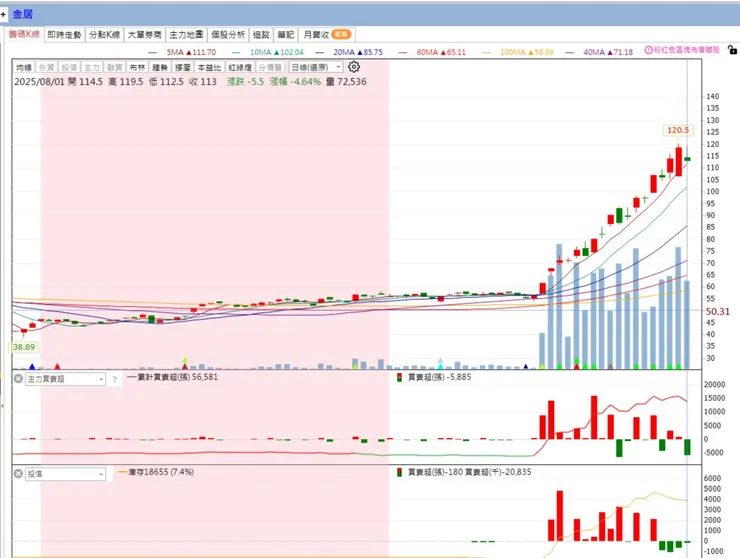Toggle the 均線 moving average overlay
This screenshot has width=740, height=558.
(24, 68)
